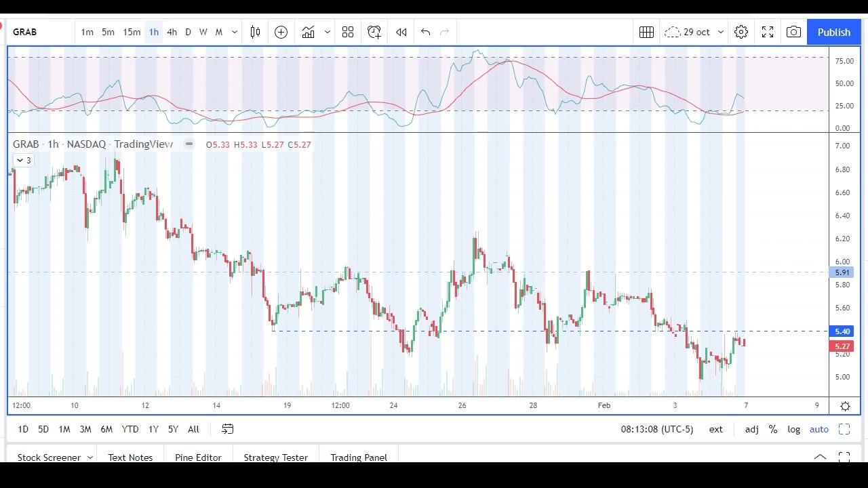The image size is (868, 488).
Task: Set date range to YTD
Action: (x=130, y=429)
